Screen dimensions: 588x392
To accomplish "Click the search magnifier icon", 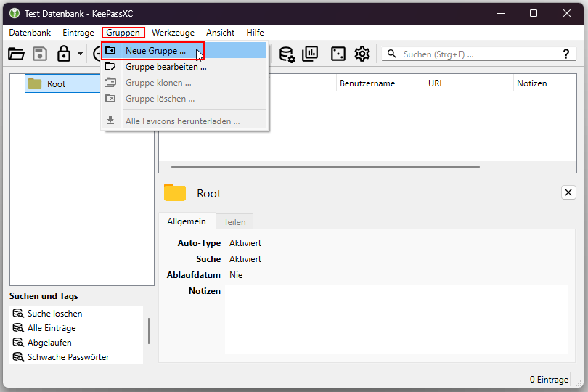I will [391, 54].
